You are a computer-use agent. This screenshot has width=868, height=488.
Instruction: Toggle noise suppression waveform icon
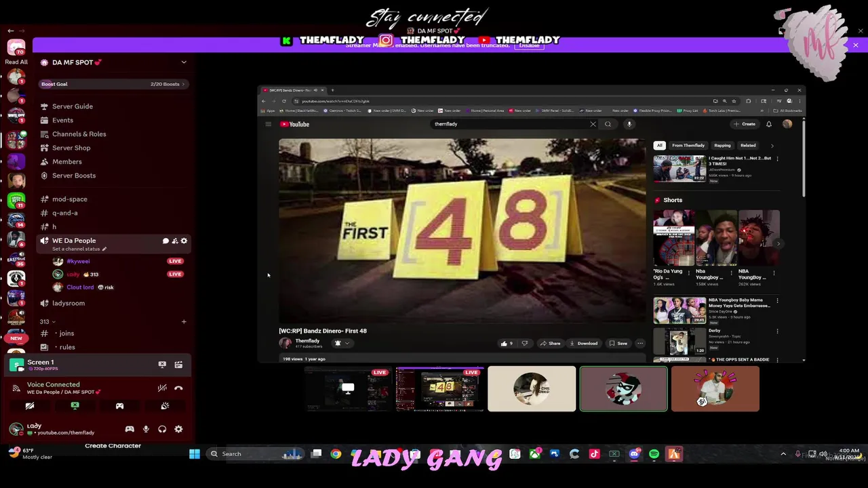(162, 388)
